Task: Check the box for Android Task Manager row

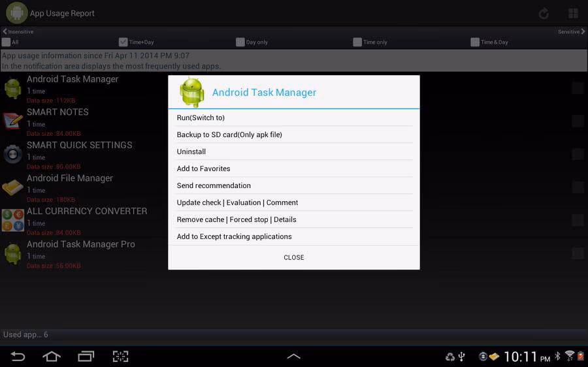Action: [578, 88]
